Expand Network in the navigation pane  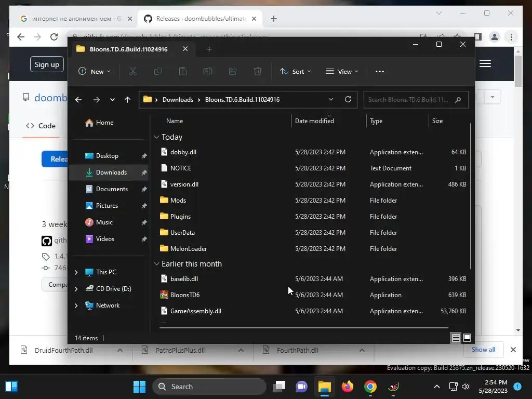click(76, 305)
